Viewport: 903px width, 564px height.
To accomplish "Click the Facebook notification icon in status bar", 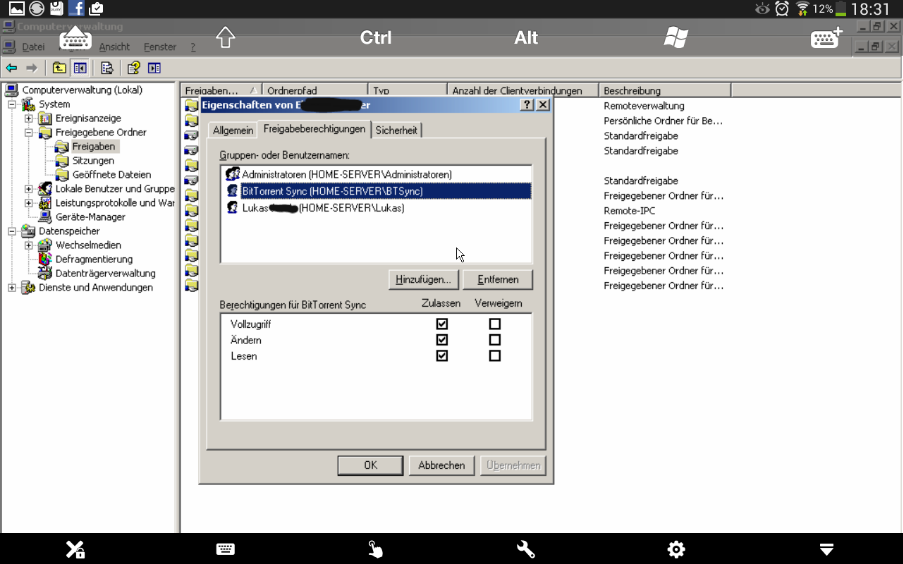I will (76, 8).
